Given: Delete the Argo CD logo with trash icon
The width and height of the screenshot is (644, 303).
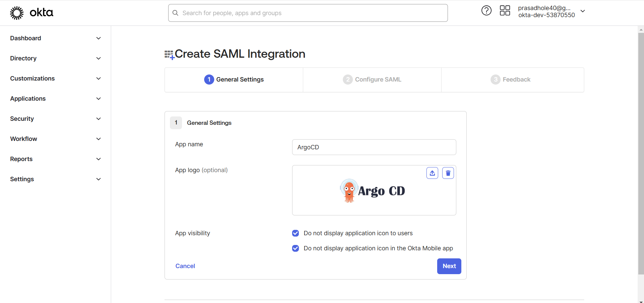Looking at the screenshot, I should click(448, 173).
